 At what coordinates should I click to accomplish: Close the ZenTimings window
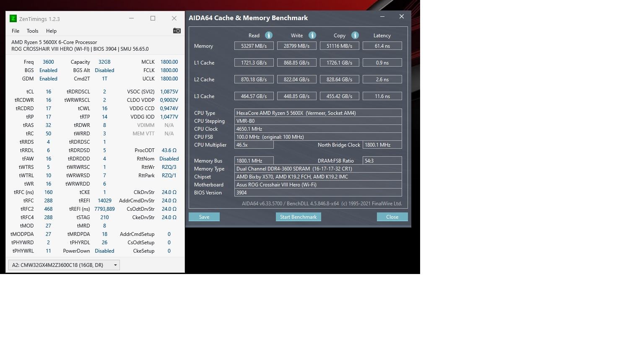point(174,18)
